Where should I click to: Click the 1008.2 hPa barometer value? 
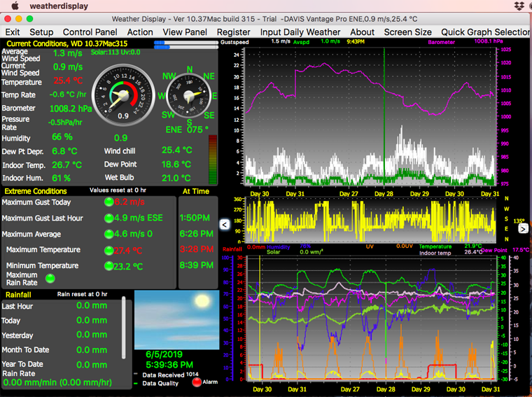[x=71, y=109]
